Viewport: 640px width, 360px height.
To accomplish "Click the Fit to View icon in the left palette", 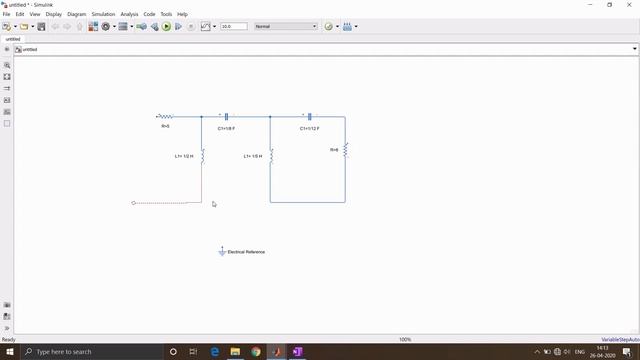I will coord(7,77).
